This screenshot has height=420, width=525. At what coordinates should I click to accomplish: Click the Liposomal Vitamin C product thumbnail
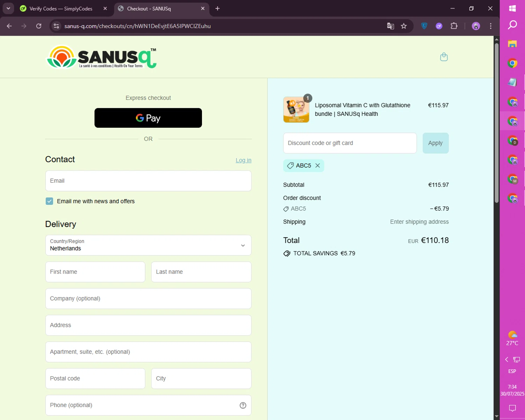point(296,110)
